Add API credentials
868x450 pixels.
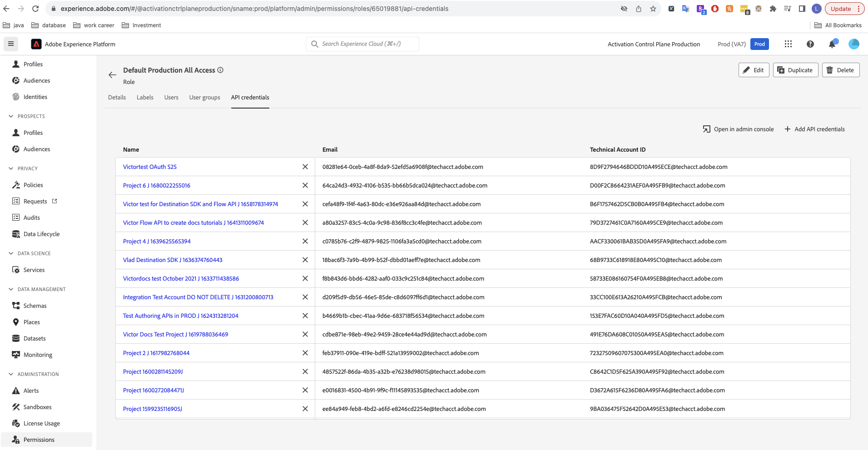[x=815, y=129]
